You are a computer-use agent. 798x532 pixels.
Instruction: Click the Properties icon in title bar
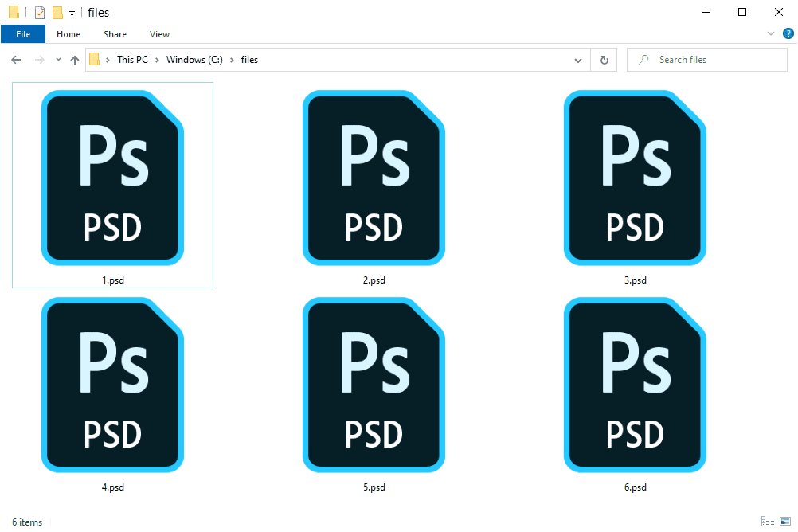[40, 13]
